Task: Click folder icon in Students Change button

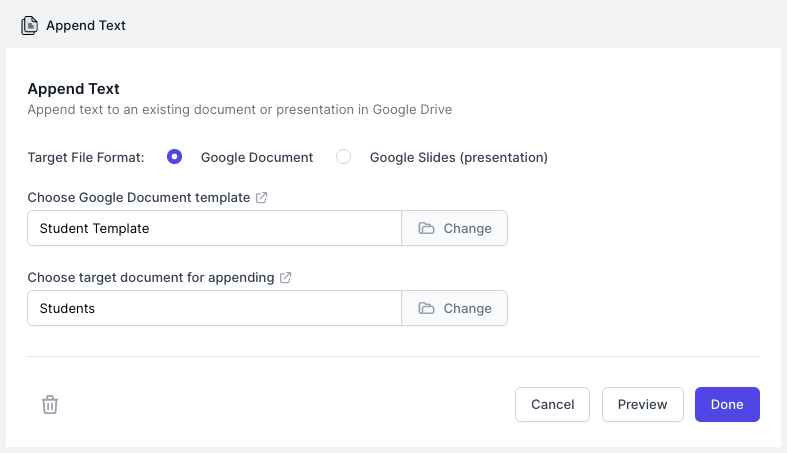Action: click(x=426, y=308)
